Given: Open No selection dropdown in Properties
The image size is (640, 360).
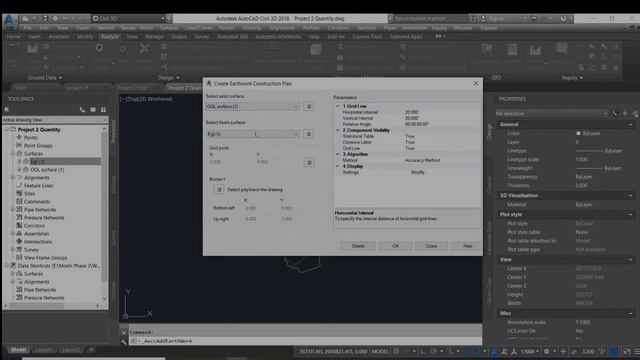Looking at the screenshot, I should click(551, 113).
